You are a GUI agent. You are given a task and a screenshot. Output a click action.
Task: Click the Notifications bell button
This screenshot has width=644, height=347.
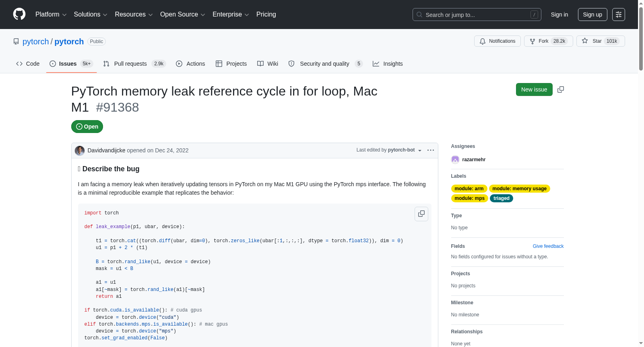point(497,41)
